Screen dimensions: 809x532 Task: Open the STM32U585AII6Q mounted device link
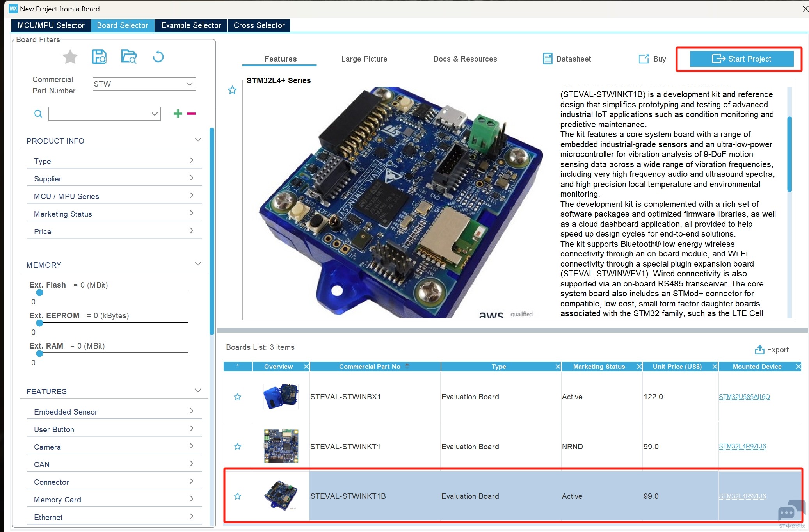(x=744, y=397)
